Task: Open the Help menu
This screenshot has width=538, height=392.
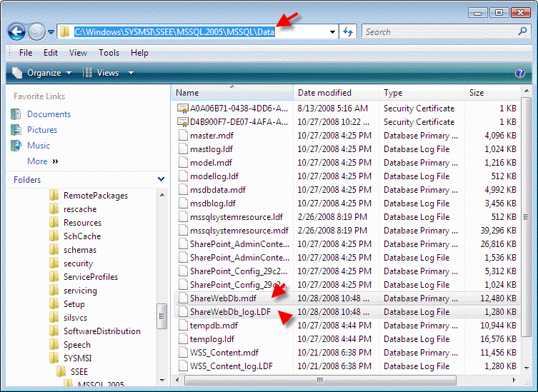Action: pos(139,53)
